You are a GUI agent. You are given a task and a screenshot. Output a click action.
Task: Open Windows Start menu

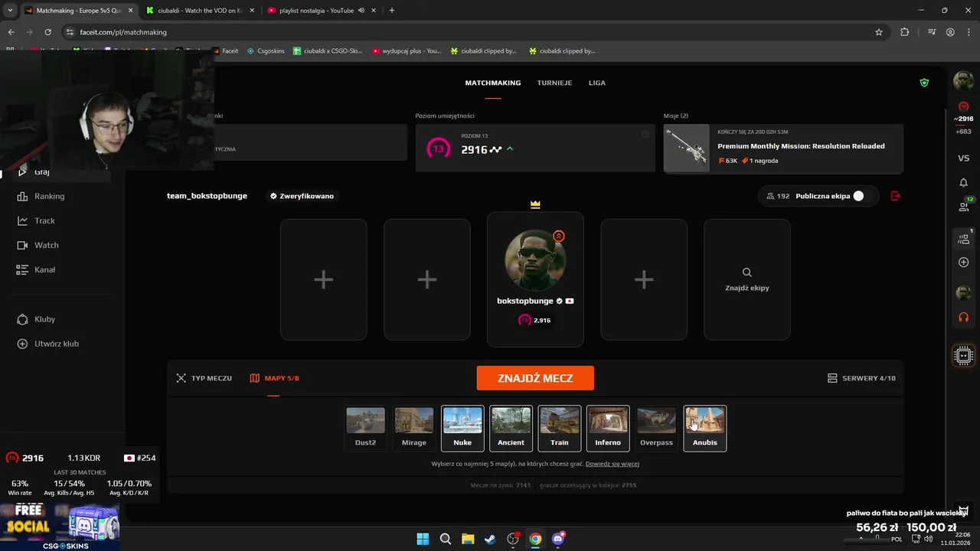point(423,539)
